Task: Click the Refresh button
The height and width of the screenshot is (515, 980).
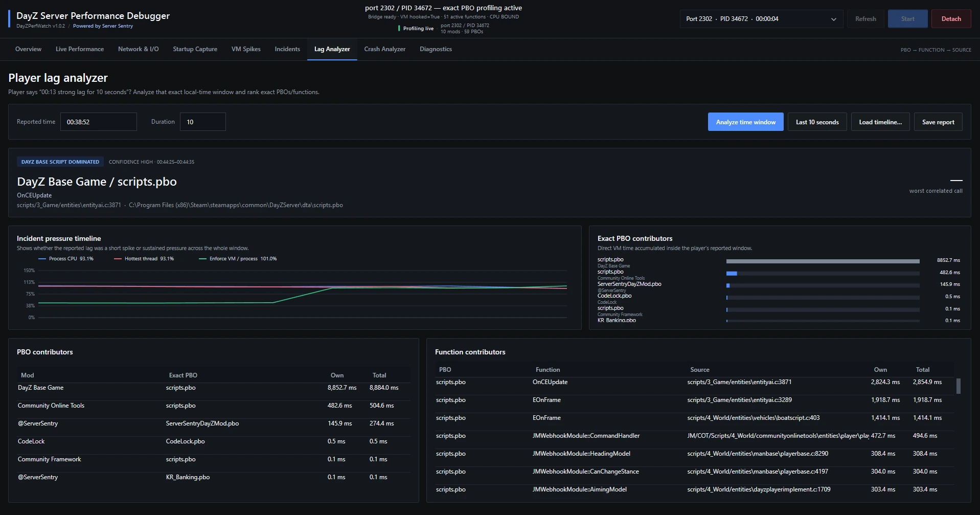Action: 865,19
